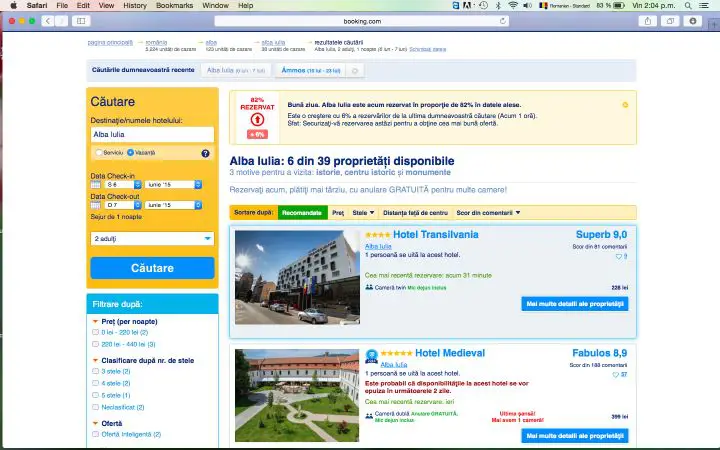
Task: Add Hotel Medieval to wishlist heart
Action: (616, 375)
